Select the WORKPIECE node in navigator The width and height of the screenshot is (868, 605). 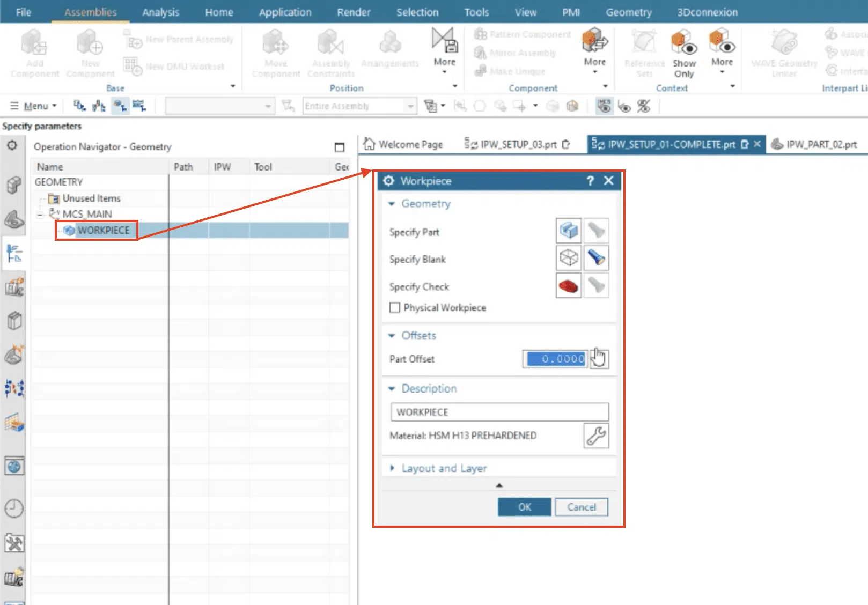[x=103, y=231]
